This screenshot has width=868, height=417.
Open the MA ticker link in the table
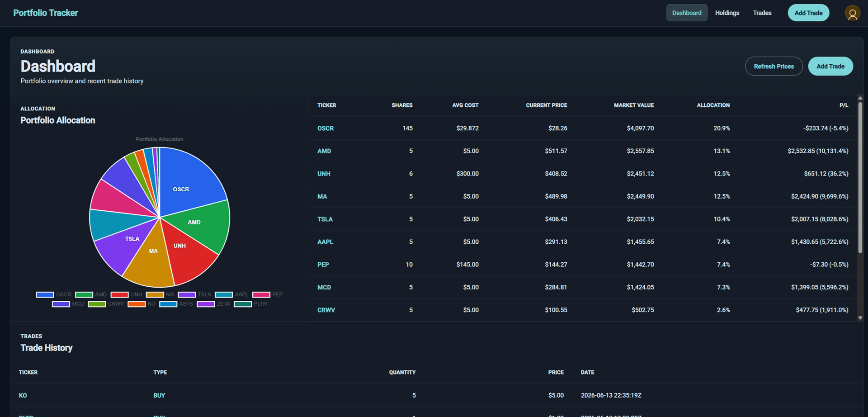click(322, 196)
